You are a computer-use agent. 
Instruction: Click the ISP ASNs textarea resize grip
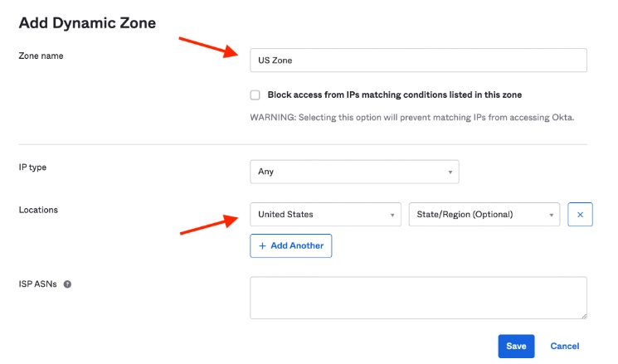(584, 316)
